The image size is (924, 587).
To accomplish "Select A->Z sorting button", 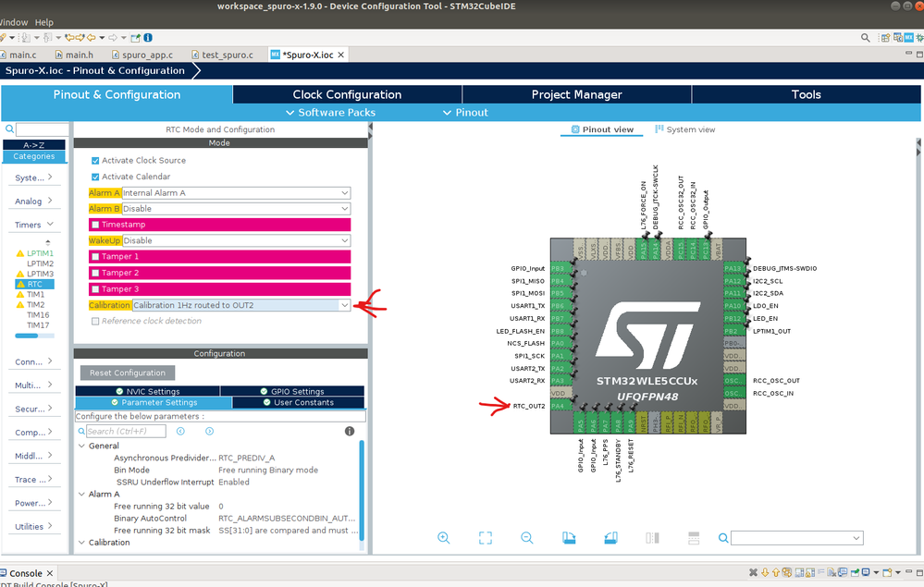I will [x=34, y=145].
